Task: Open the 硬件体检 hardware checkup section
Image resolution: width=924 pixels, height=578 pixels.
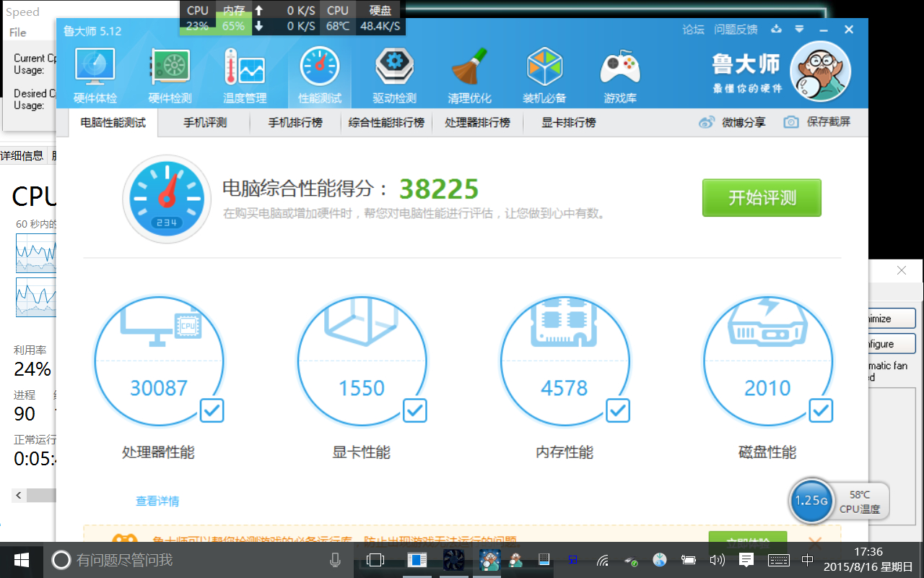Action: click(95, 76)
